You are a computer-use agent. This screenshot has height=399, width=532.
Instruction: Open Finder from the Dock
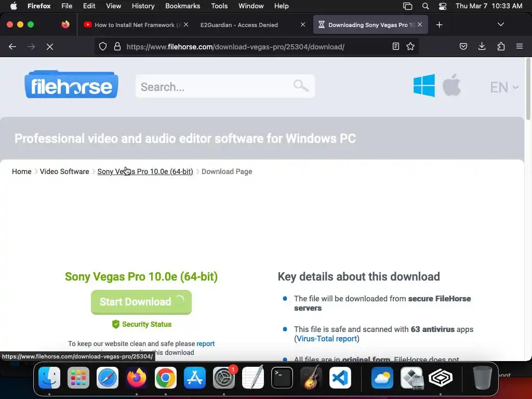tap(49, 378)
